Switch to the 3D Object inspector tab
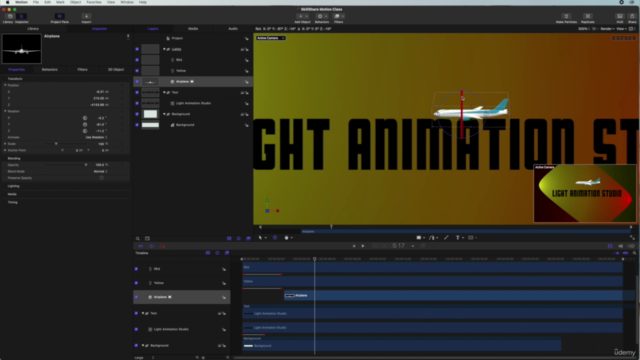This screenshot has height=360, width=640. (116, 70)
